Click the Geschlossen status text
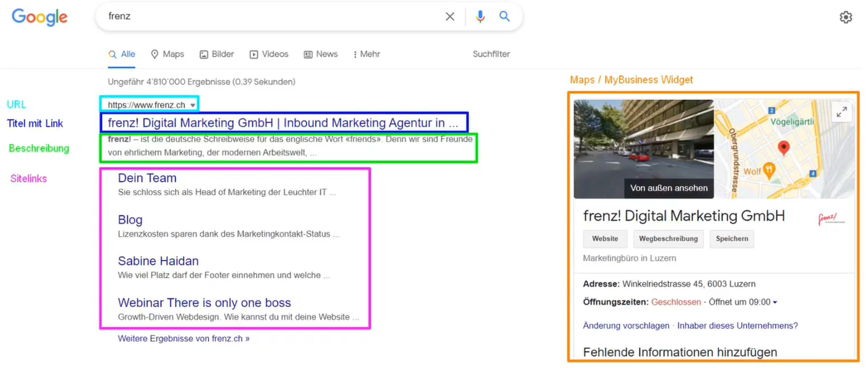Screen dimensions: 868x368 (676, 303)
